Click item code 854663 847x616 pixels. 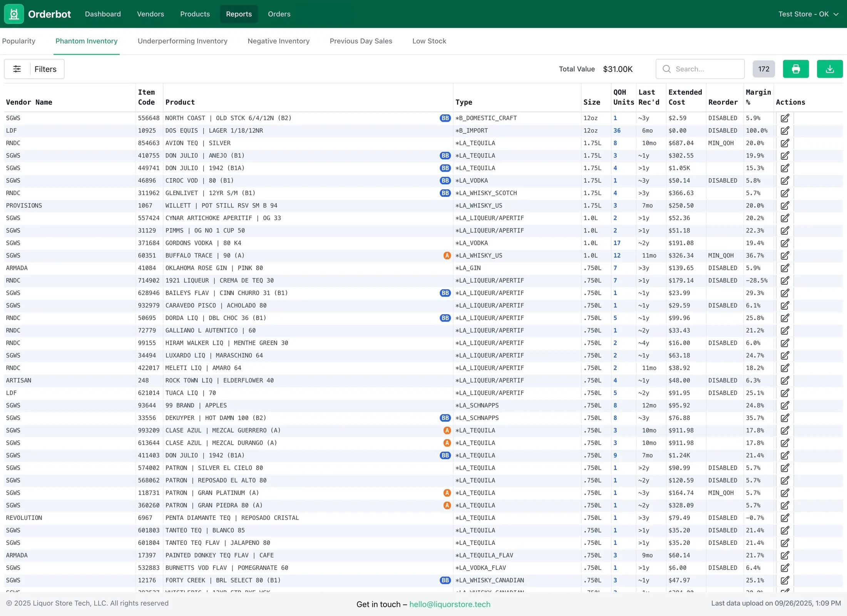click(149, 143)
